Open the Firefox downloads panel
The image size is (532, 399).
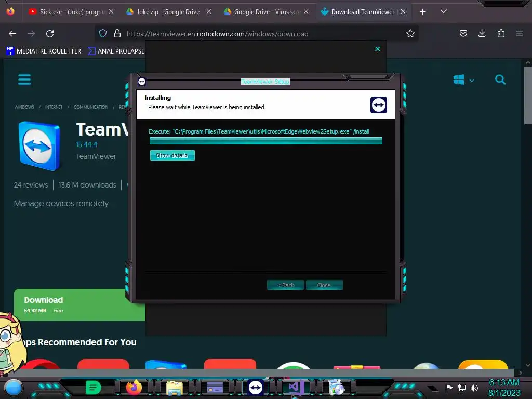tap(482, 33)
